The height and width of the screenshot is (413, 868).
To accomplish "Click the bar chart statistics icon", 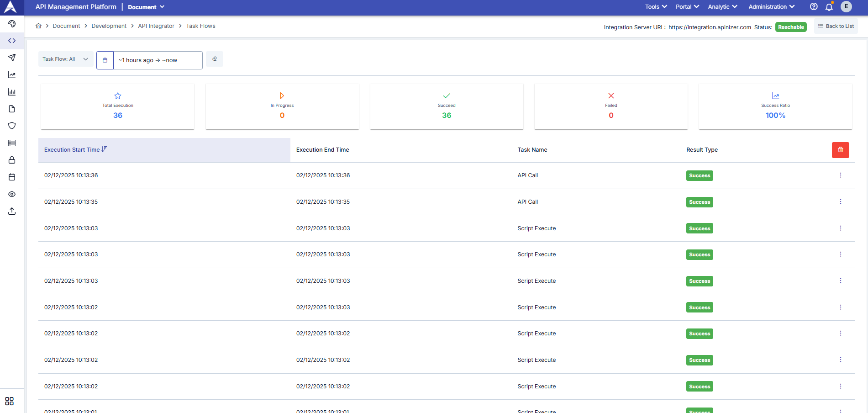I will click(x=12, y=91).
